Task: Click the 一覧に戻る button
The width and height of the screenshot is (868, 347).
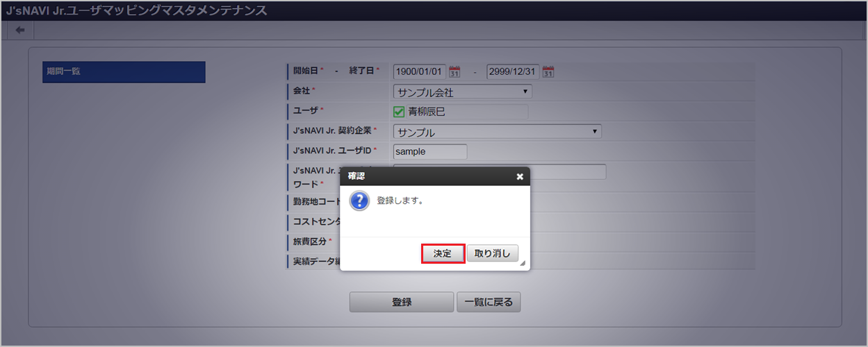Action: click(x=489, y=302)
